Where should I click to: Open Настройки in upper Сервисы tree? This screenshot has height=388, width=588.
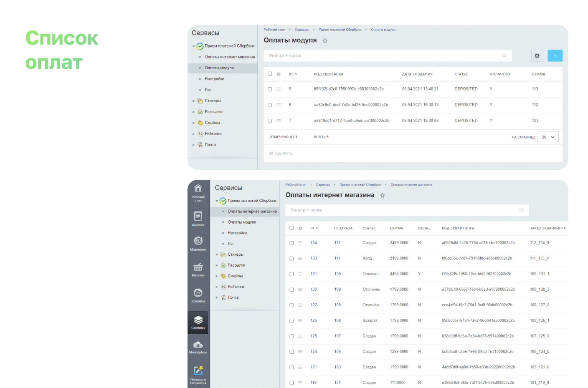(214, 79)
